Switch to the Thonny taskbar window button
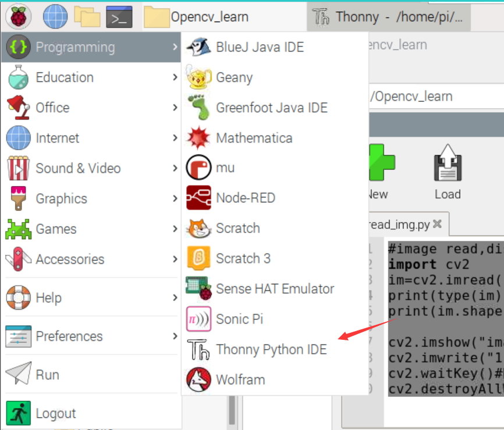504x430 pixels. (x=389, y=17)
